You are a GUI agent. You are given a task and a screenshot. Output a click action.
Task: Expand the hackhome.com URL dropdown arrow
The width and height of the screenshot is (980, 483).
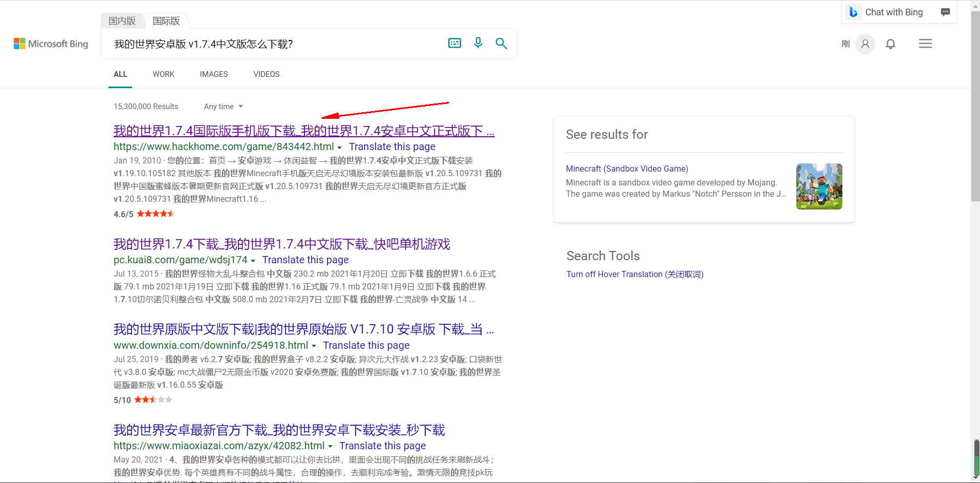pyautogui.click(x=339, y=148)
